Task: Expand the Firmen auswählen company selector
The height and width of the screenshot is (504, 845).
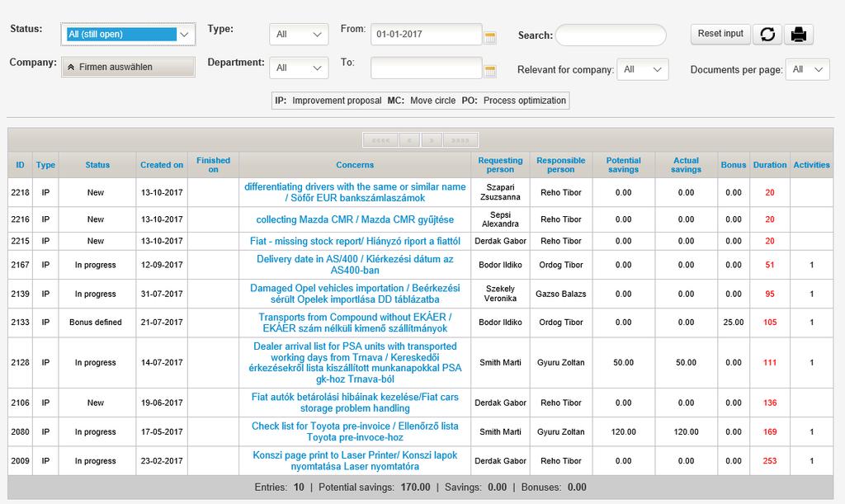Action: [128, 67]
